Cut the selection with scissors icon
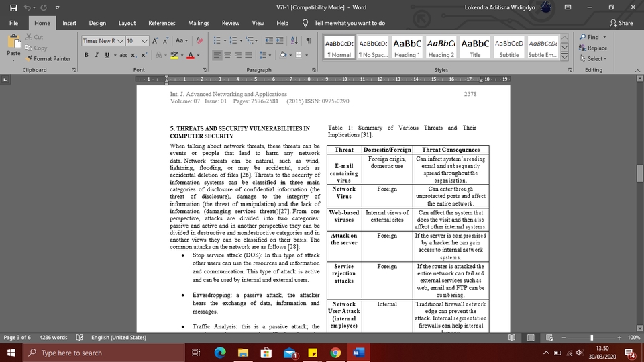This screenshot has height=362, width=644. click(29, 37)
